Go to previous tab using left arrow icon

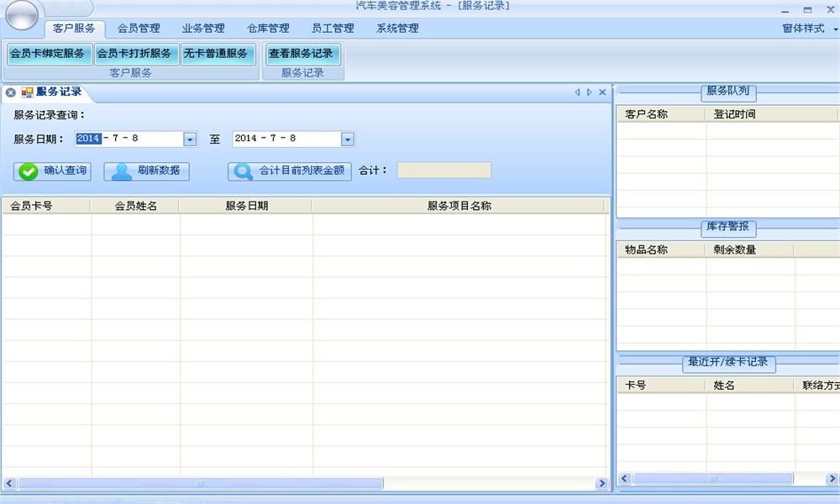[578, 92]
